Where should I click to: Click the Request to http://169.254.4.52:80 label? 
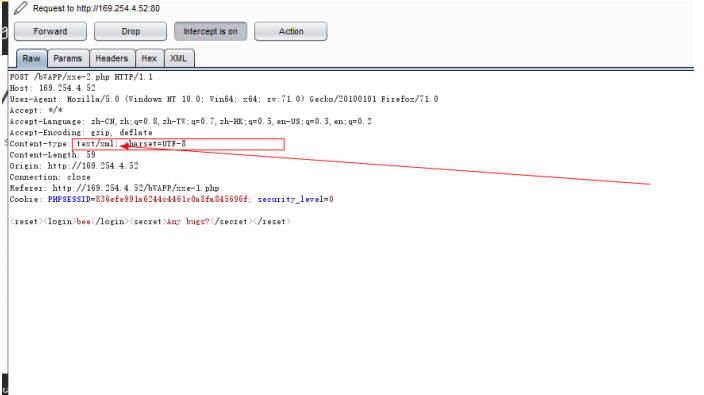[96, 8]
